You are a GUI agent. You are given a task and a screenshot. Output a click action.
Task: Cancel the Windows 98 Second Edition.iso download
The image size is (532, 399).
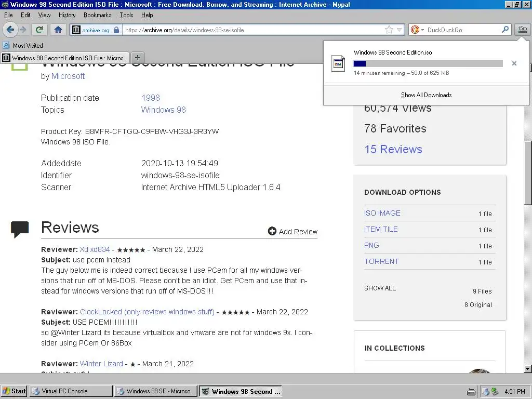pyautogui.click(x=514, y=63)
